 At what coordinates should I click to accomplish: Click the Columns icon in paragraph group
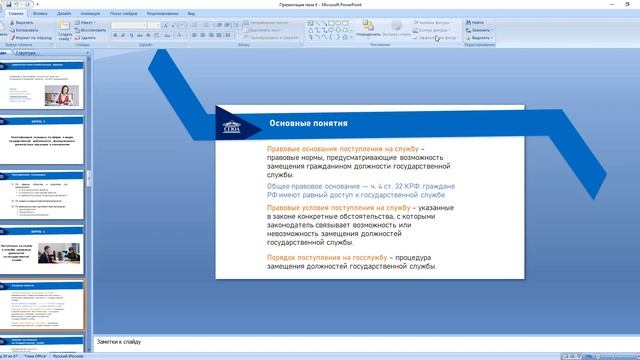click(x=229, y=36)
